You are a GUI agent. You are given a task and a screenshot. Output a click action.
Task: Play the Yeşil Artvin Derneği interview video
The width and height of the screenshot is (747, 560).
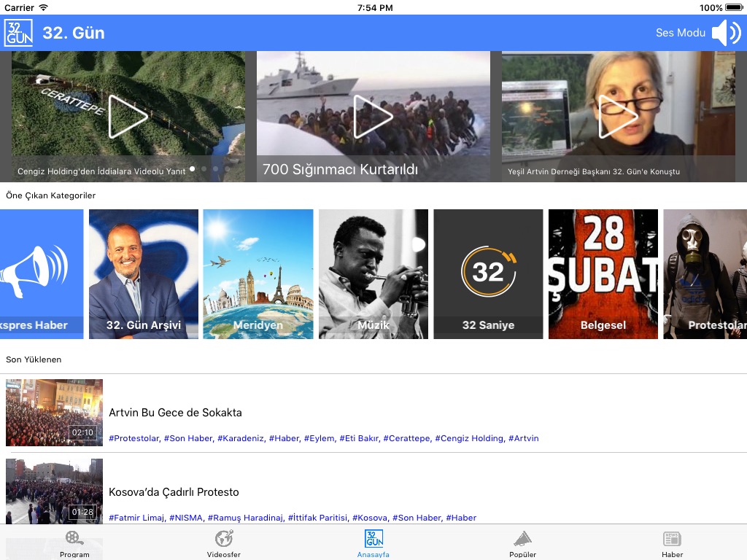click(x=618, y=117)
